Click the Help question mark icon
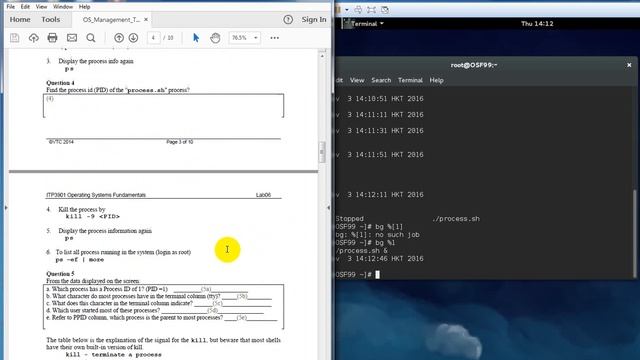Image resolution: width=640 pixels, height=360 pixels. (x=288, y=20)
